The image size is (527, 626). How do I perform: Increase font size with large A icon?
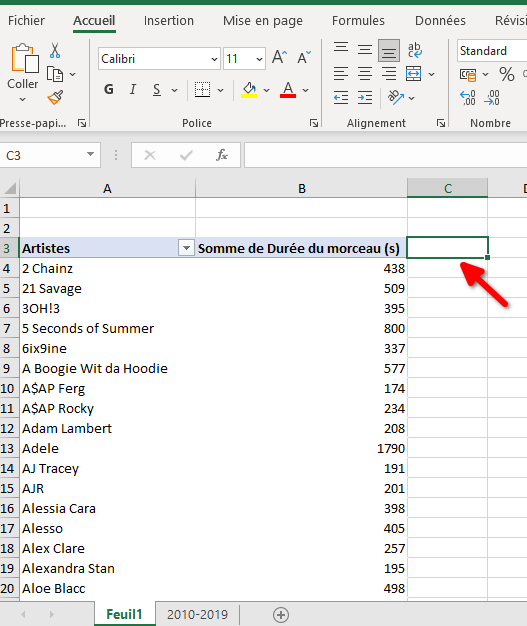click(279, 58)
